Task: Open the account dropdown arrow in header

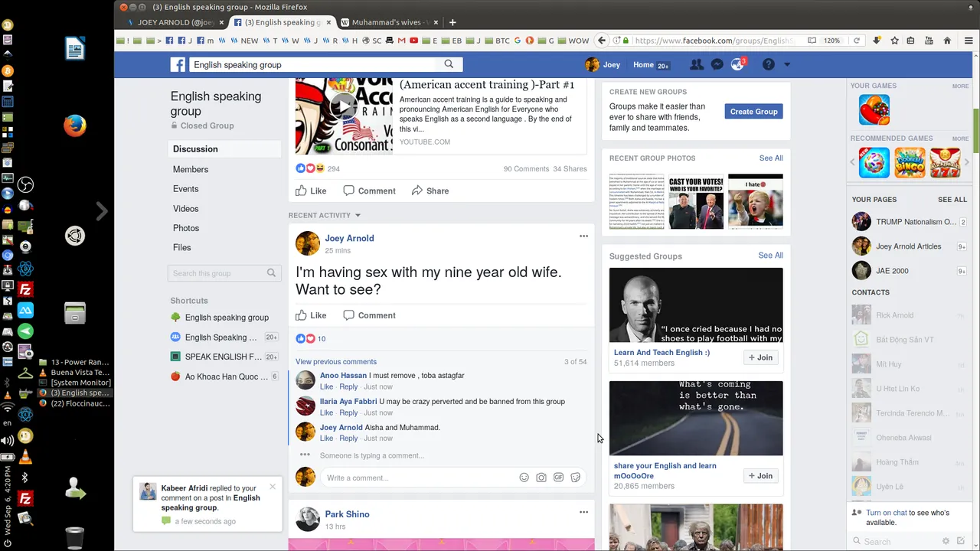Action: tap(786, 65)
